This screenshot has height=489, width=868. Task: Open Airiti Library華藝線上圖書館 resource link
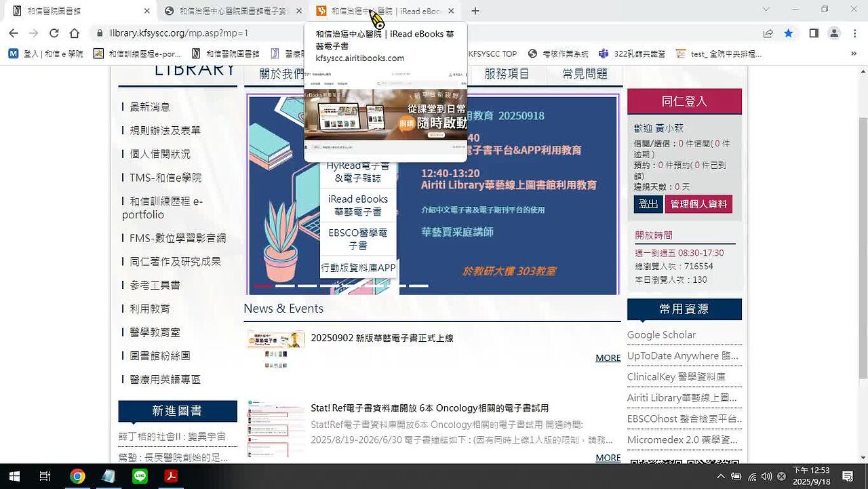tap(682, 397)
